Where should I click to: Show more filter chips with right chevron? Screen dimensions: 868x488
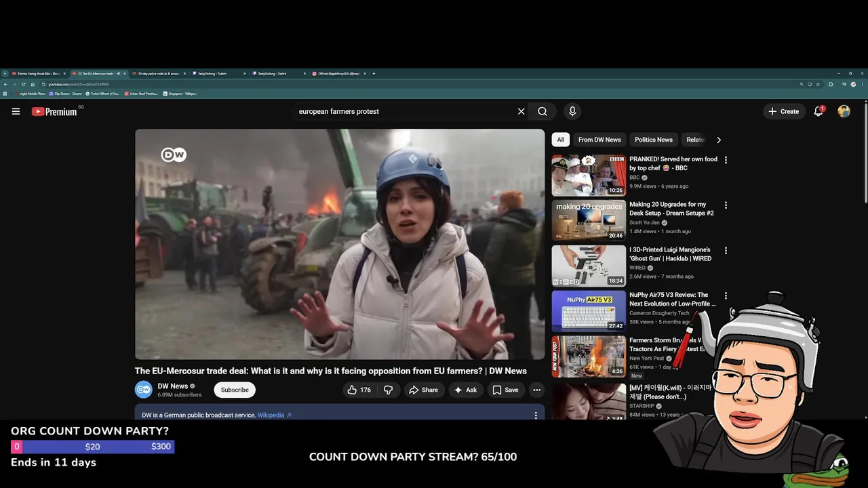(x=719, y=140)
